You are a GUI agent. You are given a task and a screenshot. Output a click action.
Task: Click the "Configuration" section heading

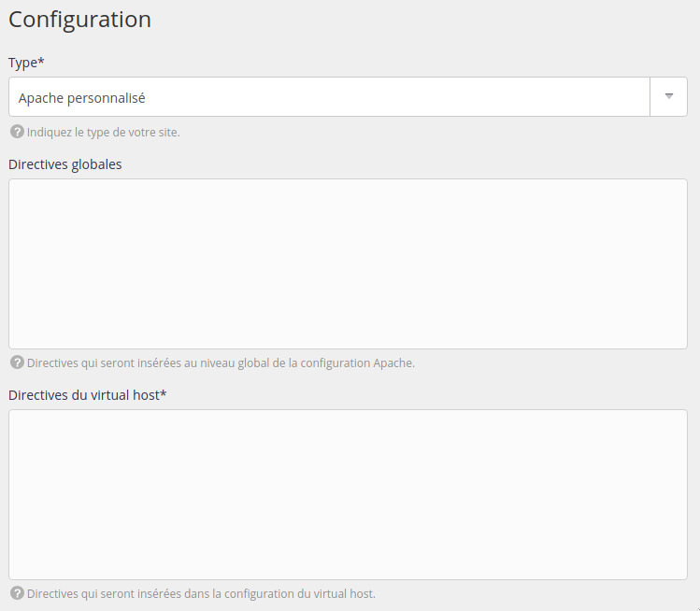click(79, 19)
